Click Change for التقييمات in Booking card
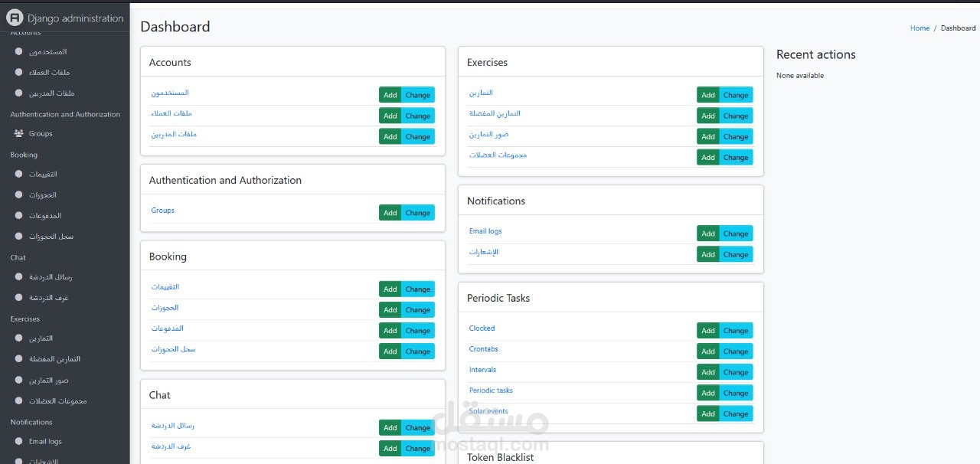Viewport: 980px width, 464px height. click(x=418, y=289)
